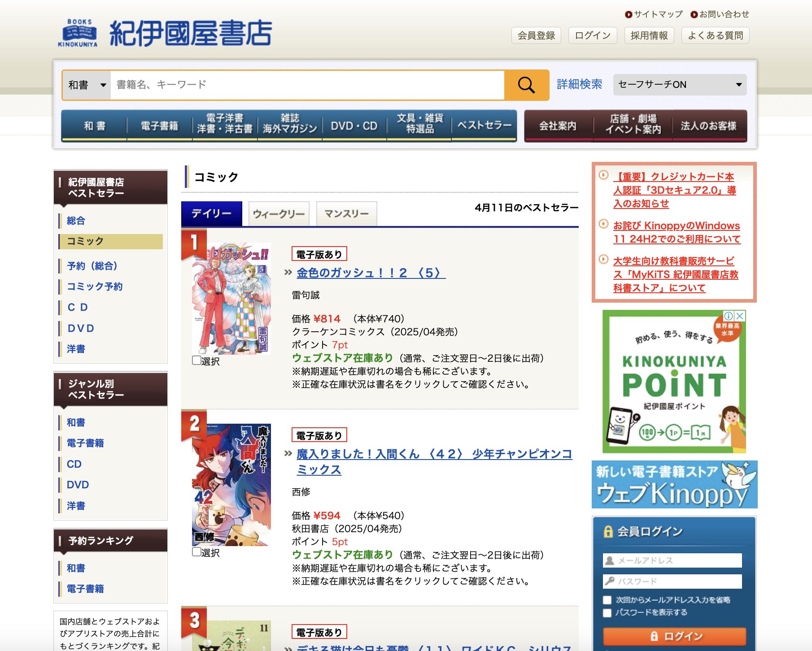Switch to the ウィークリー tab
This screenshot has height=651, width=812.
pos(279,214)
